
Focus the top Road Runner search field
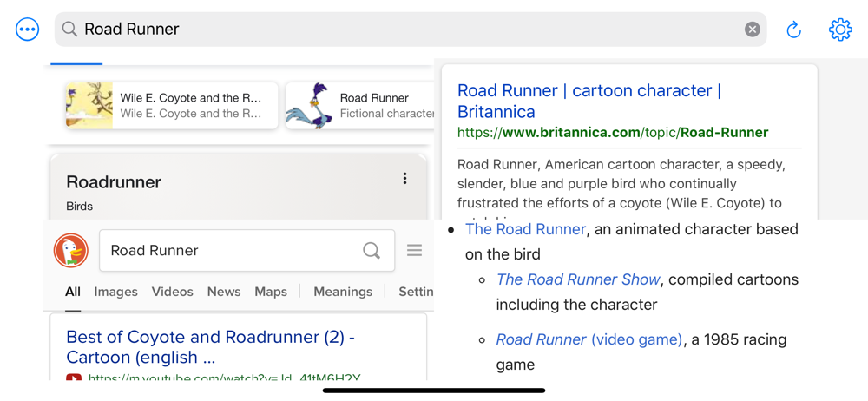click(411, 30)
